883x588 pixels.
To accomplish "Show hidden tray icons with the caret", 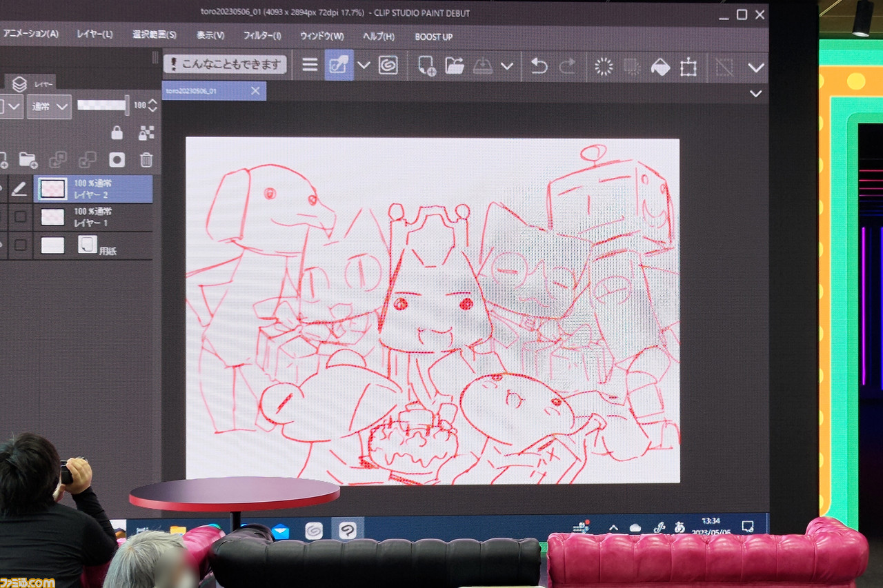I will pos(613,528).
